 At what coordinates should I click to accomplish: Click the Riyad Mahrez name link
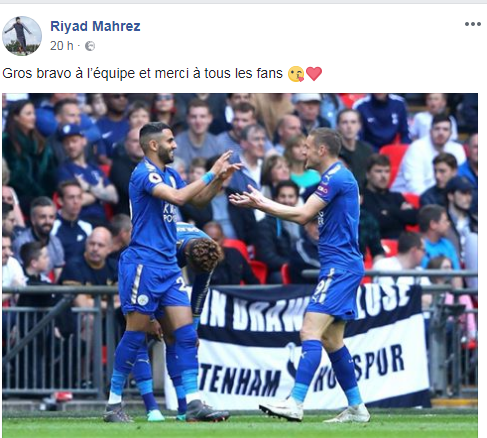click(95, 26)
